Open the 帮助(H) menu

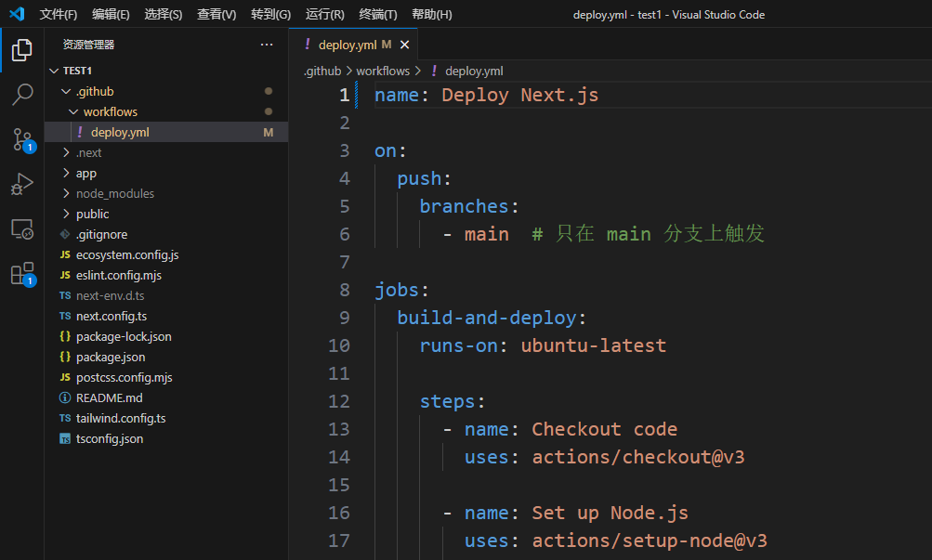(x=432, y=14)
